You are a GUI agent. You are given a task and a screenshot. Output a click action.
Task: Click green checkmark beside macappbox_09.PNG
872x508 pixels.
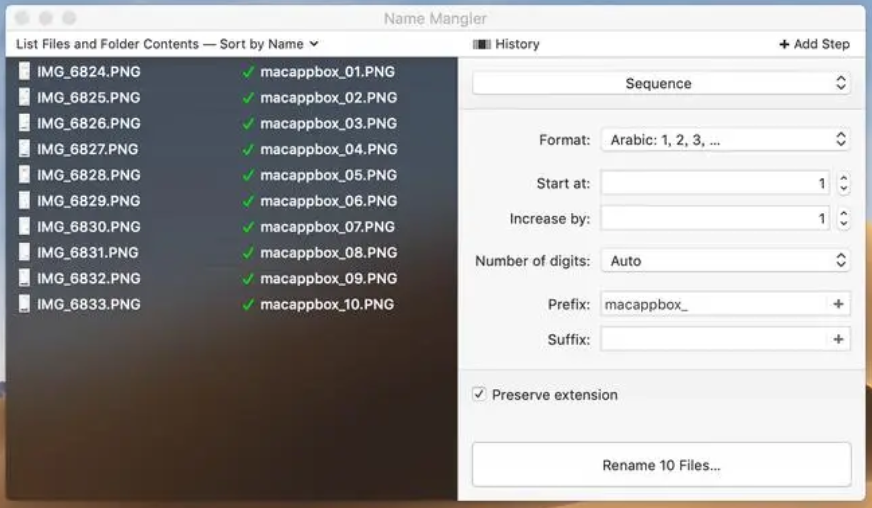coord(248,279)
